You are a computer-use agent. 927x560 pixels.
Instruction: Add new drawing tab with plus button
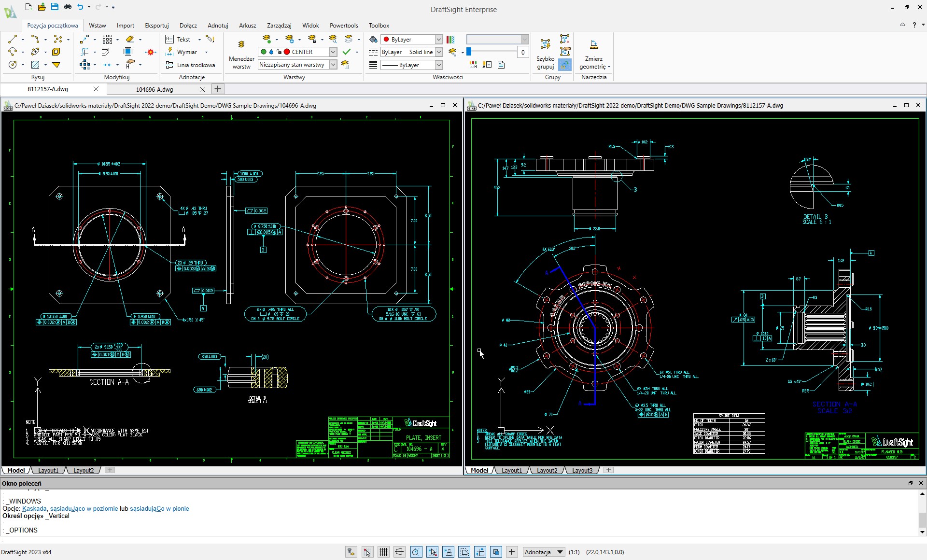pyautogui.click(x=218, y=89)
